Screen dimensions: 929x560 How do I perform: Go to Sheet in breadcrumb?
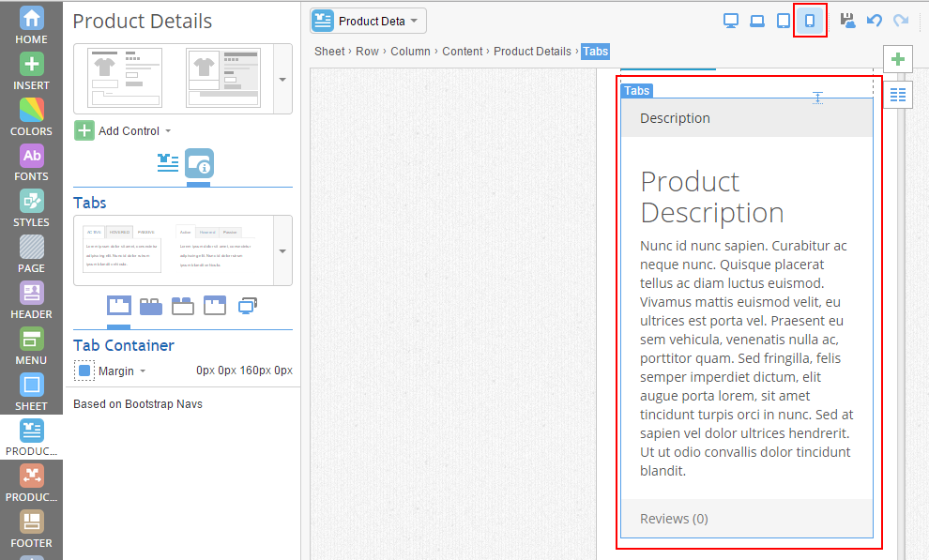pos(329,52)
